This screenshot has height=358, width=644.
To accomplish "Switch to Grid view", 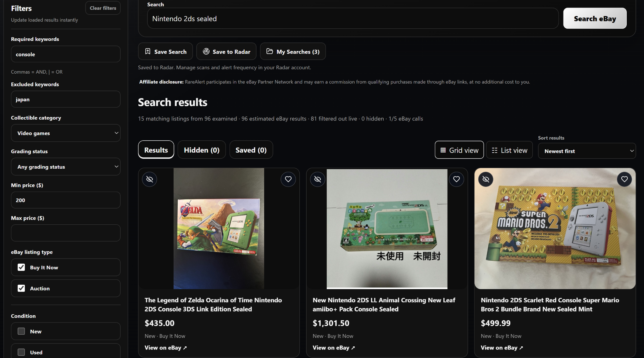I will coord(459,150).
